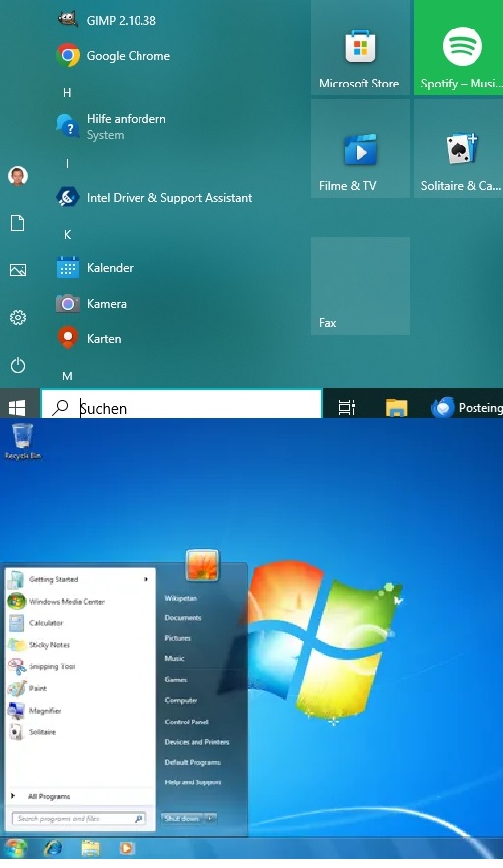Expand the Getting Started submenu arrow
Image resolution: width=503 pixels, height=868 pixels.
146,579
